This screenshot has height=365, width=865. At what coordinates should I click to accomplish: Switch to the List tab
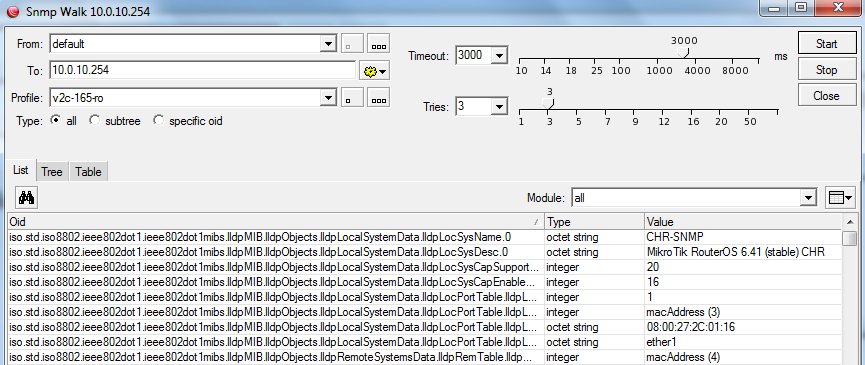point(20,170)
